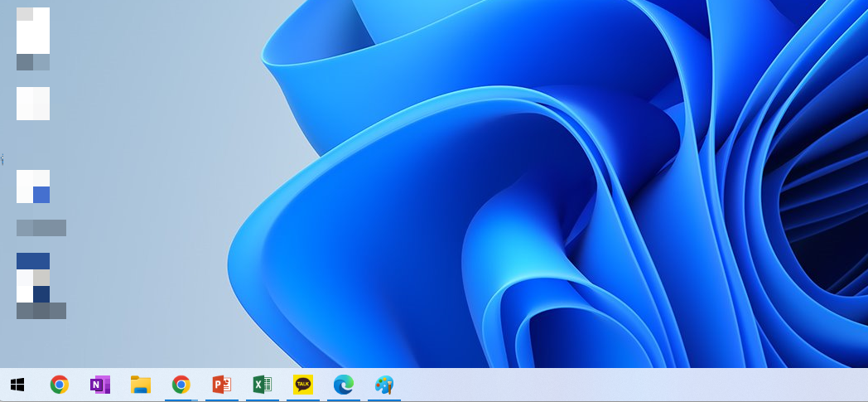The width and height of the screenshot is (868, 402).
Task: Open PowerPoint from the taskbar
Action: (x=221, y=385)
